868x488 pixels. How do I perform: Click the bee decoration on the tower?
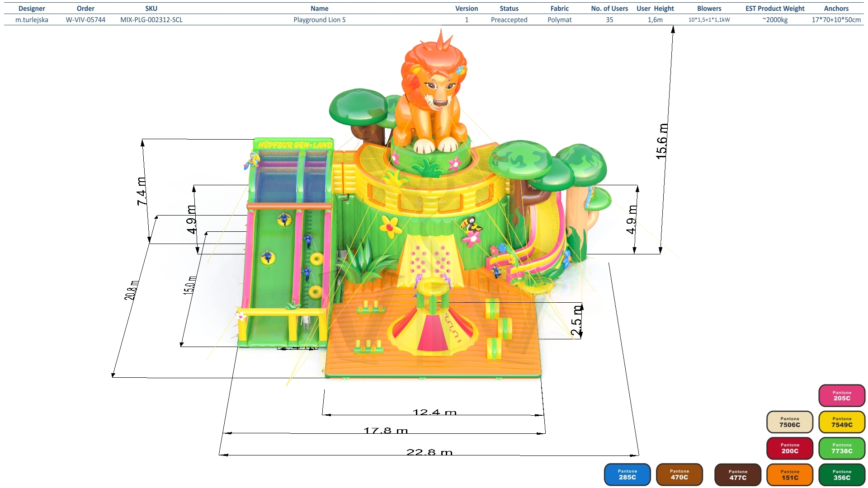[472, 225]
